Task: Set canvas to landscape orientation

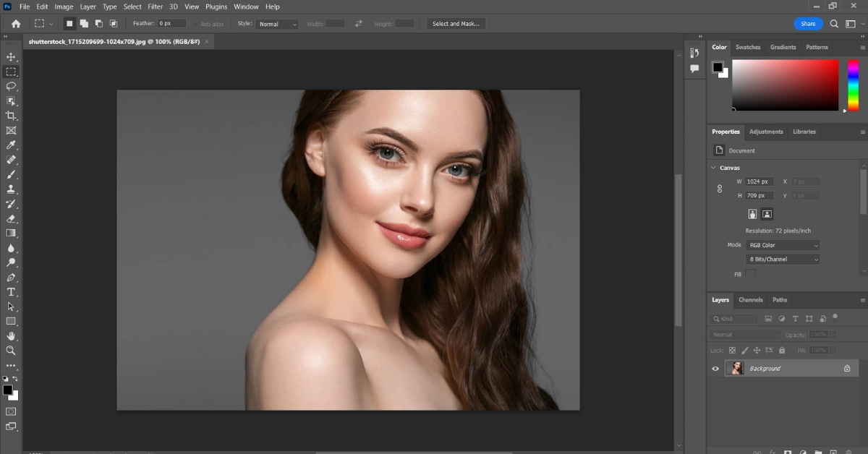Action: pos(767,214)
